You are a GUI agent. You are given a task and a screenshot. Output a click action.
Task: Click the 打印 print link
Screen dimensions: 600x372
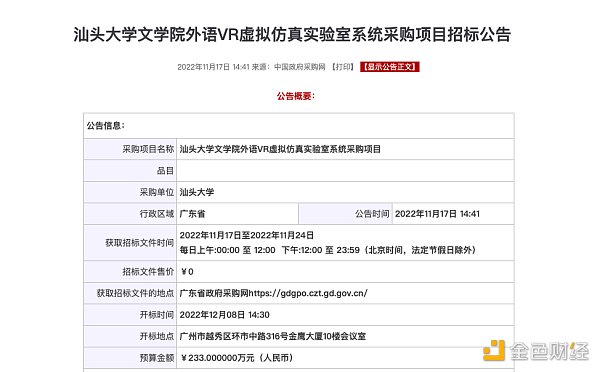343,67
